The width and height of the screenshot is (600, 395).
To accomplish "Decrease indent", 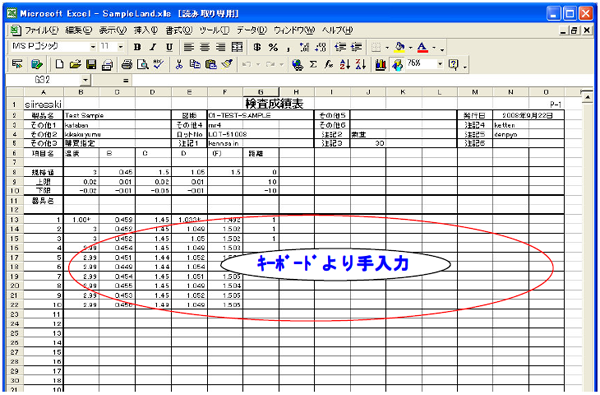I will [x=340, y=47].
